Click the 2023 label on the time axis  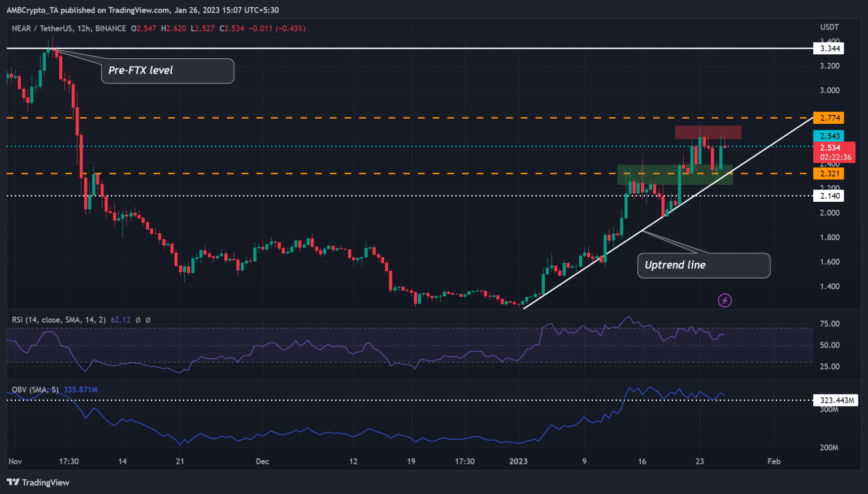point(518,461)
